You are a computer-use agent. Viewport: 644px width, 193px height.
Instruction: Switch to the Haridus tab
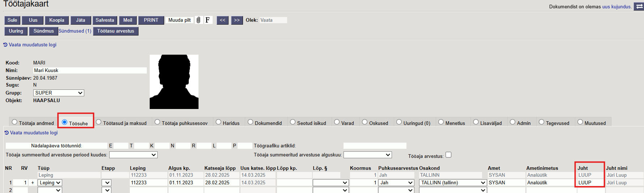click(218, 122)
